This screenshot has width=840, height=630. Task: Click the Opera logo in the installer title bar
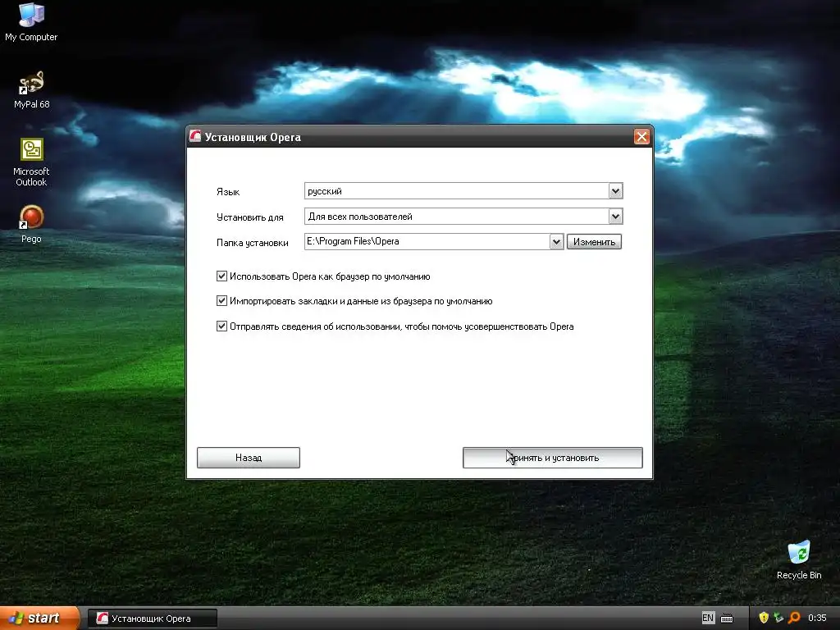pos(195,137)
